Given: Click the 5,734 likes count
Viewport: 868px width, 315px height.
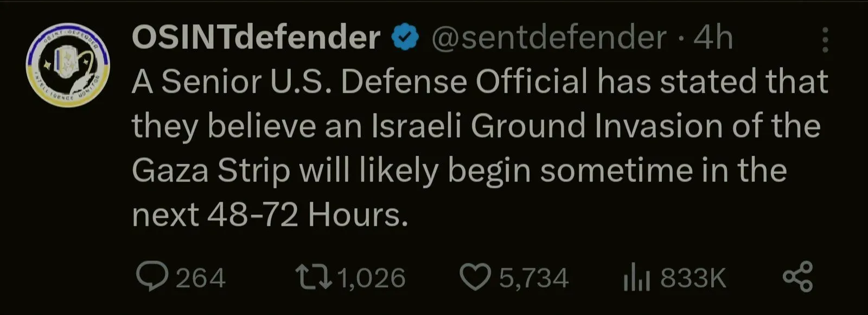Looking at the screenshot, I should tap(534, 278).
